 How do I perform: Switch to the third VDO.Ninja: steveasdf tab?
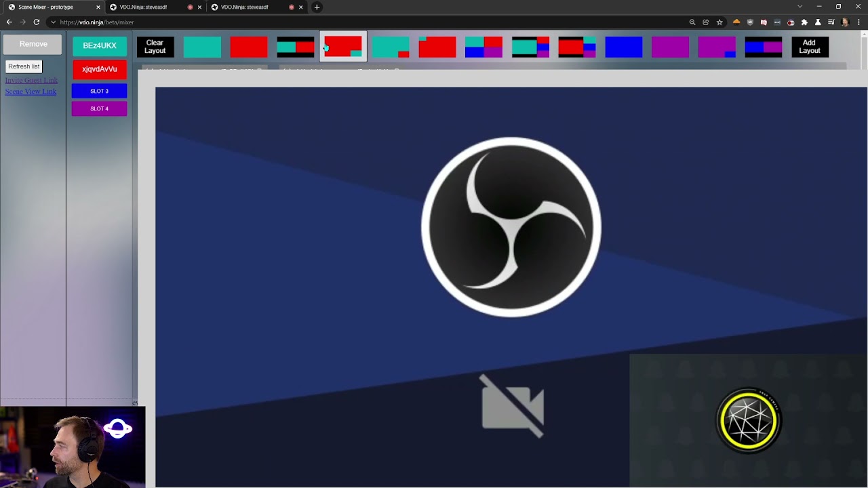(256, 7)
